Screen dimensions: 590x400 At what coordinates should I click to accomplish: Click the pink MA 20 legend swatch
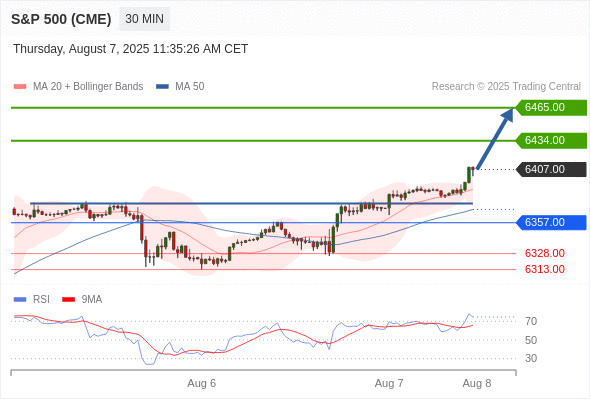click(x=20, y=87)
